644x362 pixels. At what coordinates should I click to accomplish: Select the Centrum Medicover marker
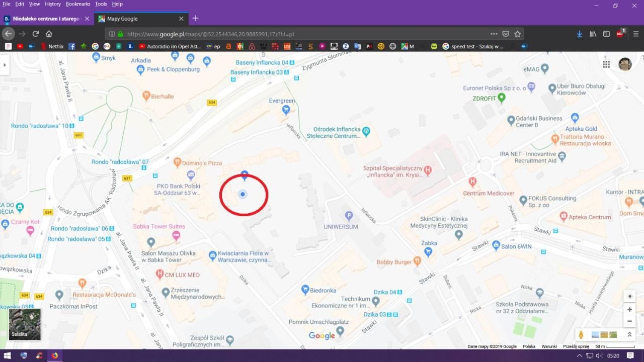click(x=472, y=182)
